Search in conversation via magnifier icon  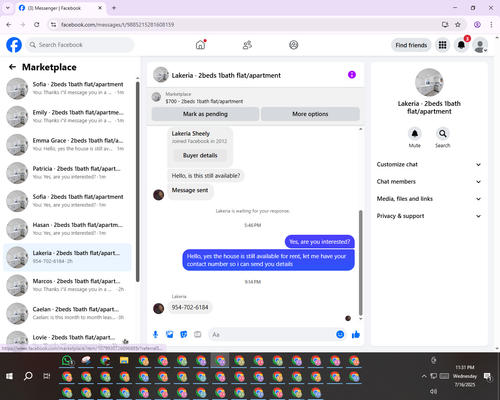click(443, 134)
